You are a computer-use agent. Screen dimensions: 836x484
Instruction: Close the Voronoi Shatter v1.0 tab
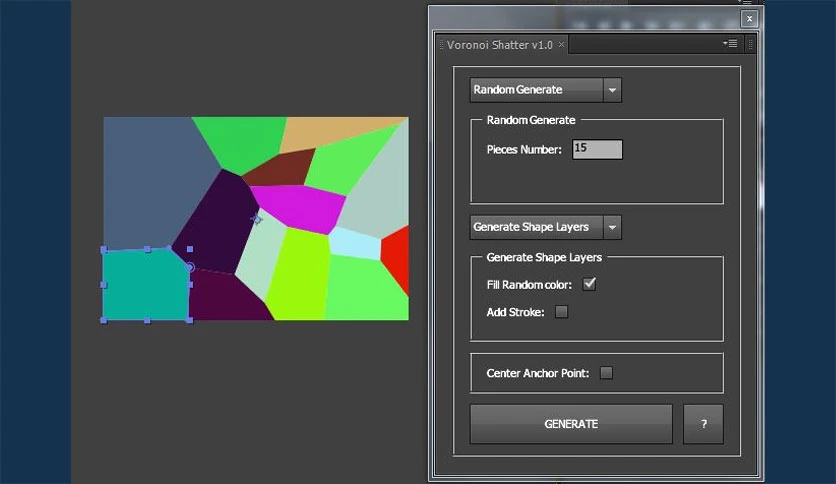coord(561,45)
